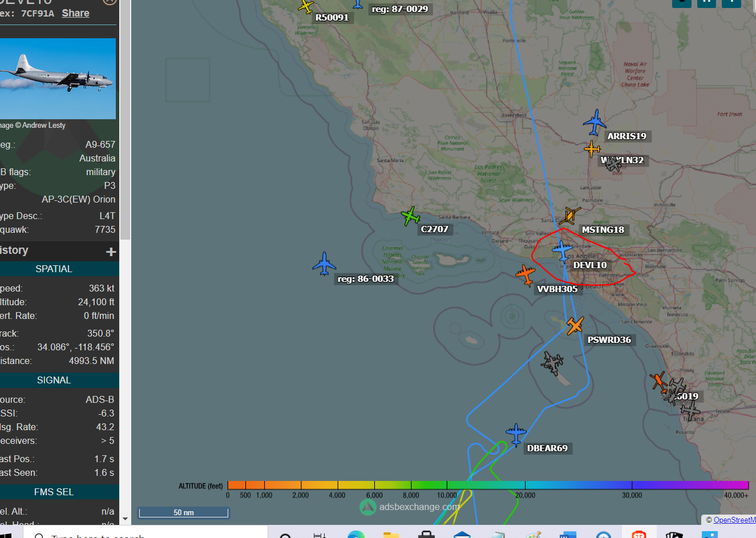Click the position value 34.086°, -118.456°

coord(76,347)
